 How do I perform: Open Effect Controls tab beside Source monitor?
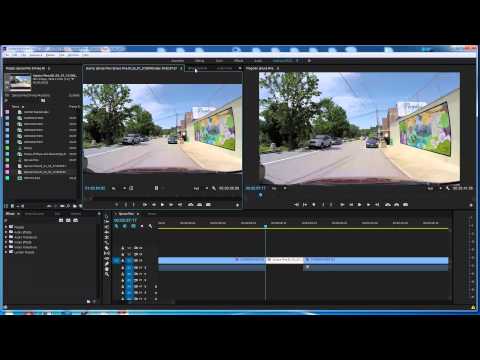(x=197, y=68)
